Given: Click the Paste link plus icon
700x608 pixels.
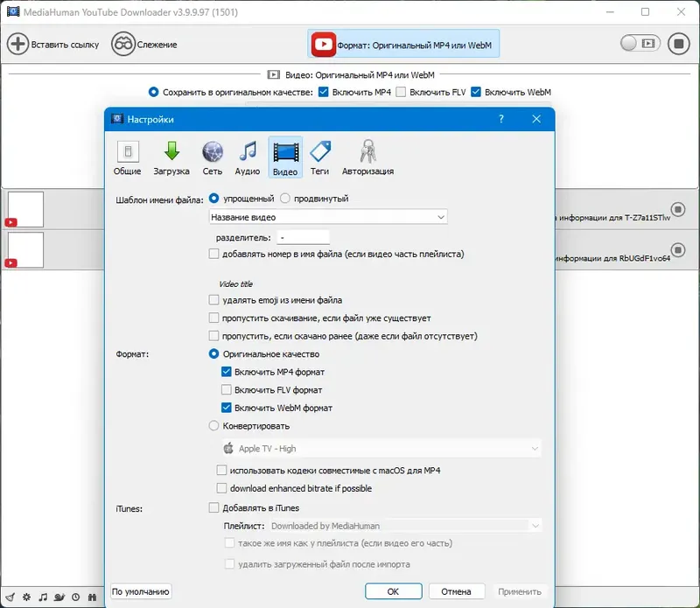Looking at the screenshot, I should pos(17,45).
